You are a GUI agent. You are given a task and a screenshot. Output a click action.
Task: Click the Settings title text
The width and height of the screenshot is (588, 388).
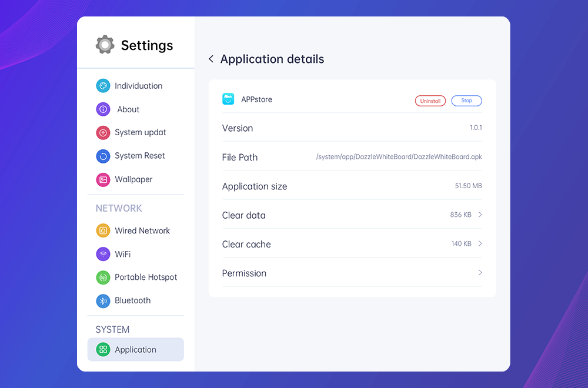147,45
